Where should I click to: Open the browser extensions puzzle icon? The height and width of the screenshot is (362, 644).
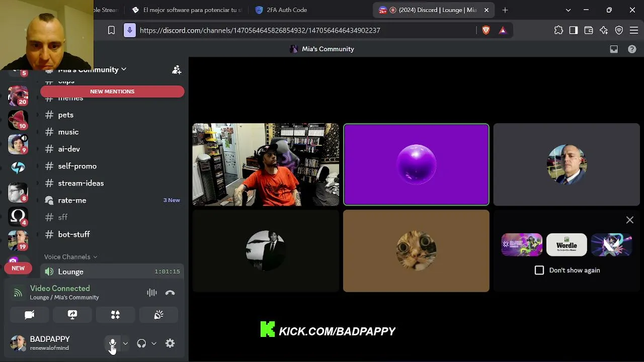[558, 30]
